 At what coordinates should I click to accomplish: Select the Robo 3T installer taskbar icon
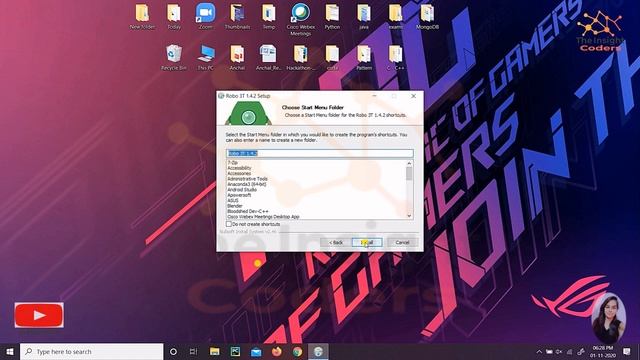[x=318, y=351]
